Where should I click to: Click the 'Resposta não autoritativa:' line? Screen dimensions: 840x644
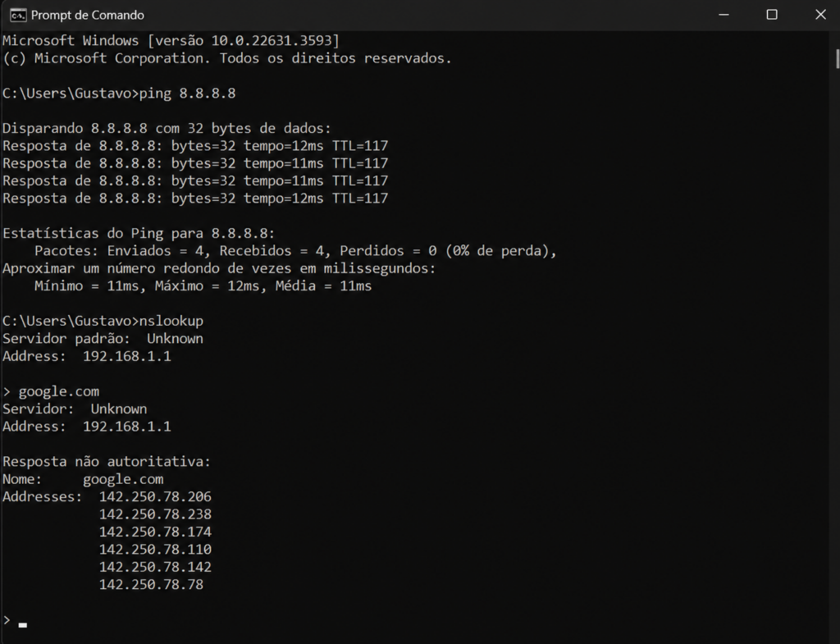click(x=107, y=461)
